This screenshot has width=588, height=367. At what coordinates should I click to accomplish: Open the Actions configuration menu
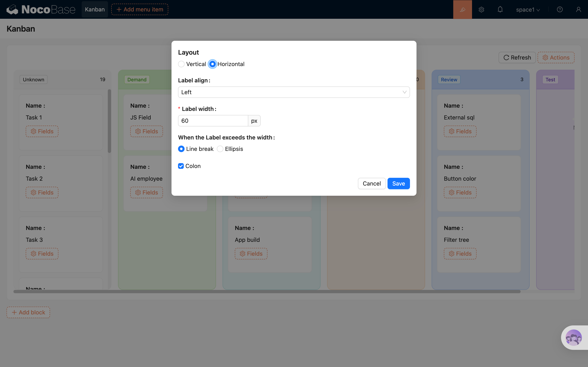(x=556, y=57)
